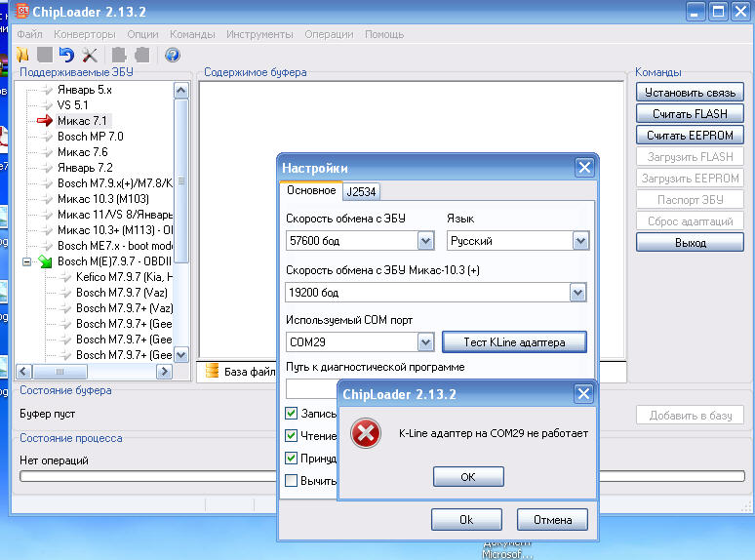The height and width of the screenshot is (560, 755).
Task: Click the green arrow beside Bosch M(E)7.9.7
Action: (x=44, y=261)
